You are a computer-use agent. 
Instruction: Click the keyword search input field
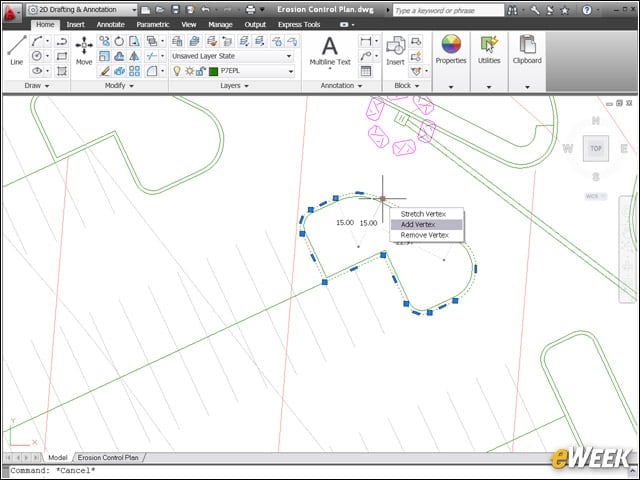pyautogui.click(x=448, y=11)
